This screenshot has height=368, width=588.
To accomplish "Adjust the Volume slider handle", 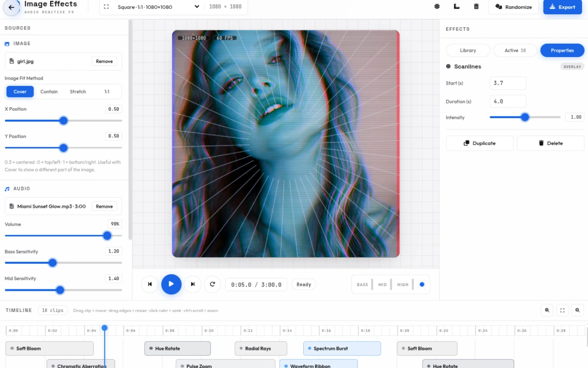I will (x=107, y=236).
